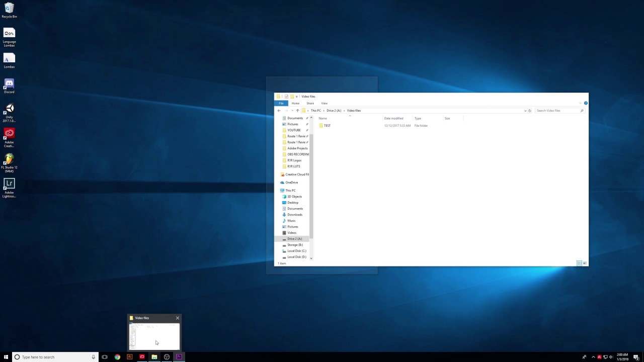The width and height of the screenshot is (644, 362).
Task: Launch Google Chrome from the taskbar
Action: (x=117, y=357)
